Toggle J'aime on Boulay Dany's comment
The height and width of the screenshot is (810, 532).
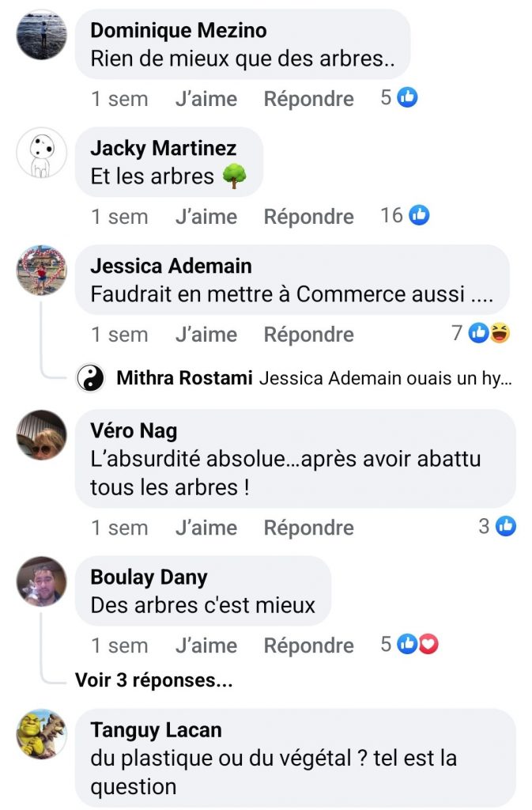206,645
